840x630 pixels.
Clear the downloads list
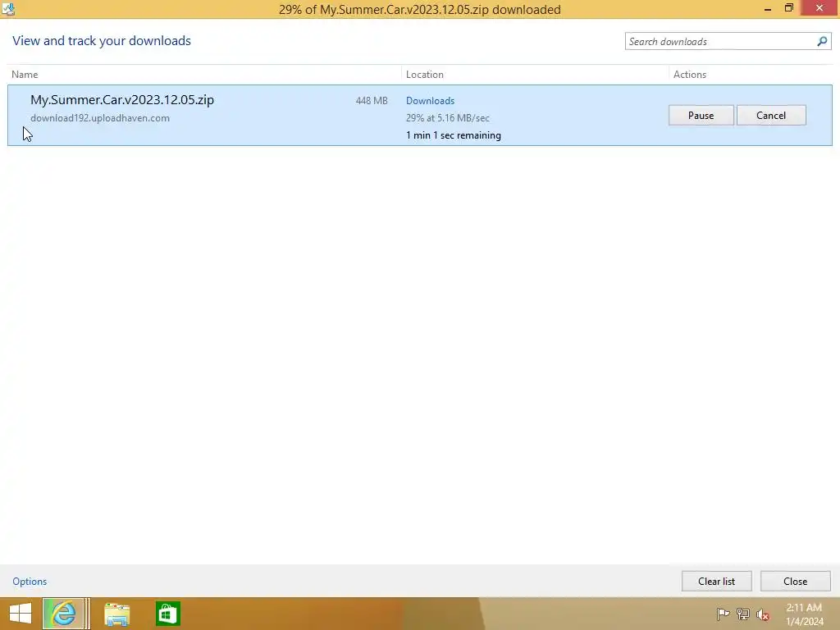[716, 582]
